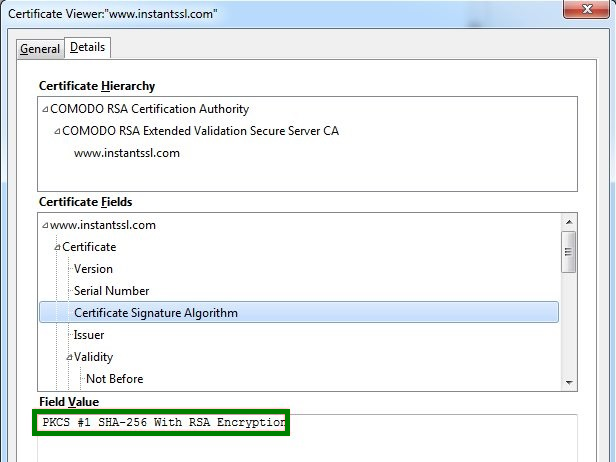Collapse www.instantssl.com node in Certificate Fields

pos(45,226)
